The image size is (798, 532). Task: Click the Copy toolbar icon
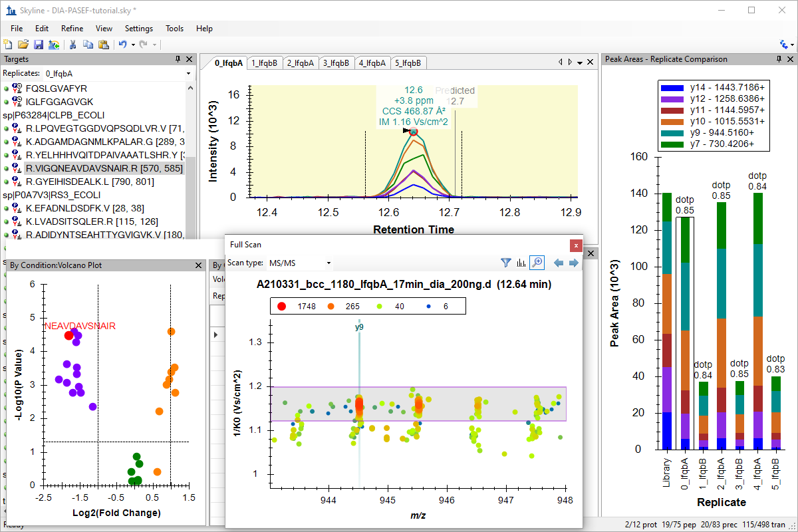pyautogui.click(x=88, y=45)
